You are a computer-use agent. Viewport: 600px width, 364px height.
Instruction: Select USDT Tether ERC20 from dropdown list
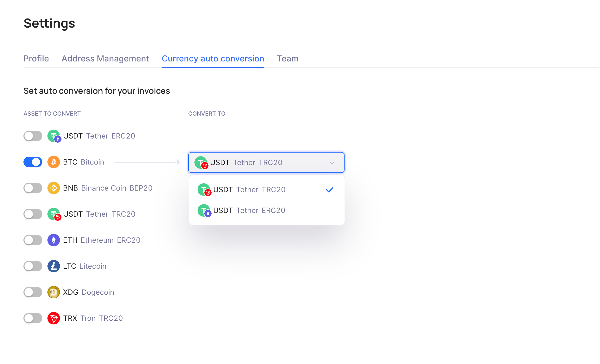[x=249, y=210]
